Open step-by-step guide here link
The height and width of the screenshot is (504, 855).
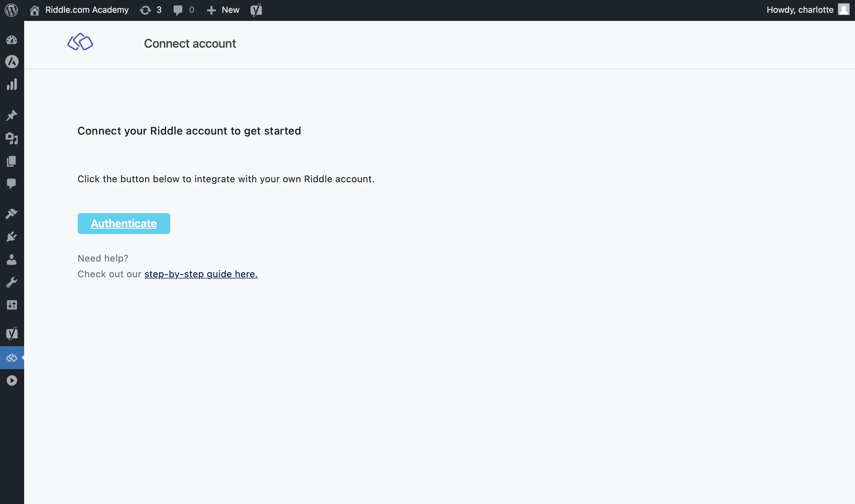[201, 274]
